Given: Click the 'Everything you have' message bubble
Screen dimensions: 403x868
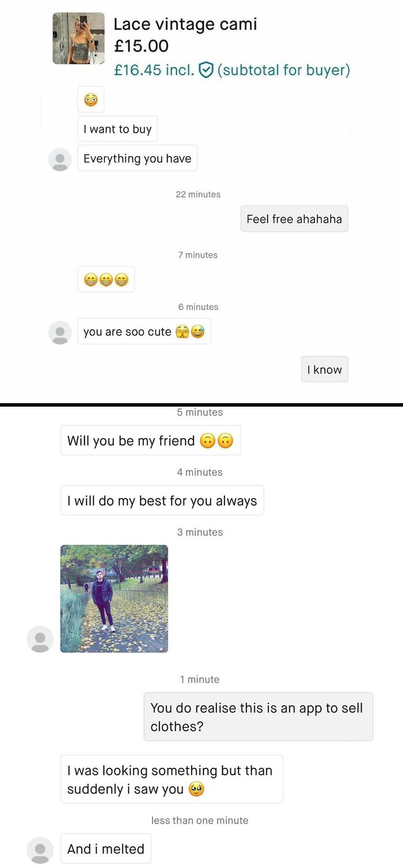Looking at the screenshot, I should (138, 158).
